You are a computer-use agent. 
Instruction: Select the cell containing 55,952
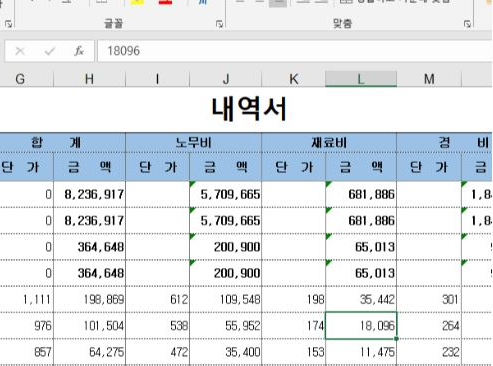[x=226, y=326]
